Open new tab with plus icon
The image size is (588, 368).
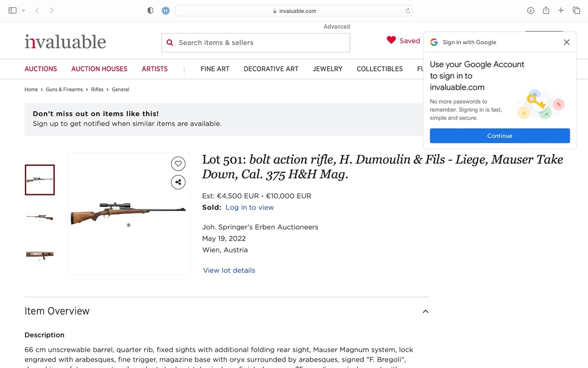561,11
